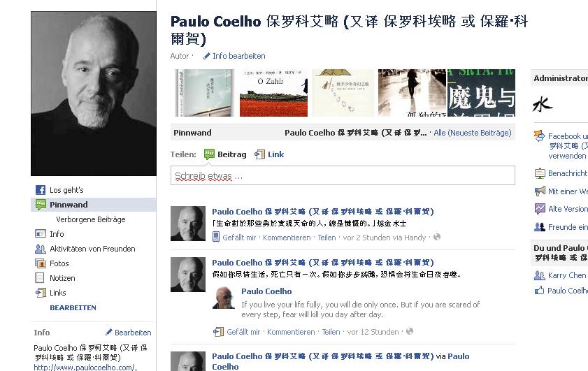Select the Beitrag share icon
588x371 pixels.
tap(209, 154)
